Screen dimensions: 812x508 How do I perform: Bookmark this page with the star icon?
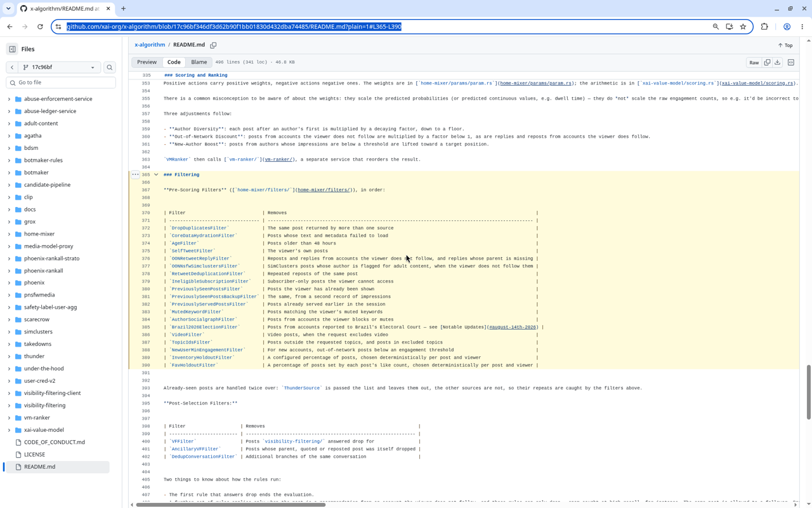click(743, 27)
